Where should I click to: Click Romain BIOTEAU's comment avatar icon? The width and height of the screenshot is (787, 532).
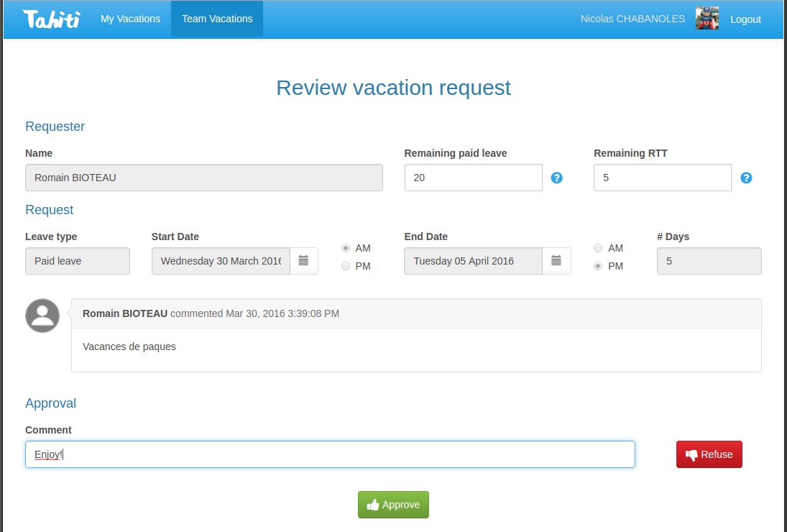(42, 316)
